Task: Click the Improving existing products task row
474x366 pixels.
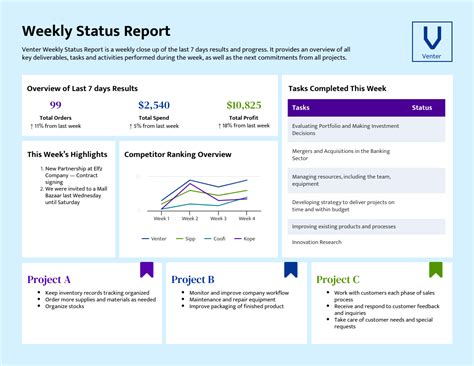Action: 366,227
